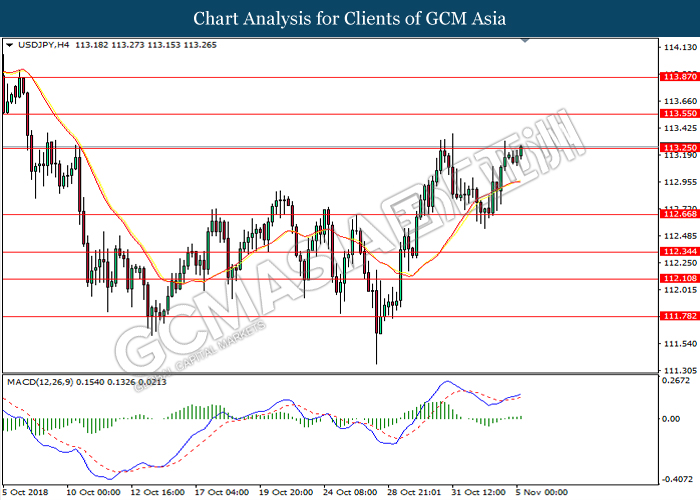Click the 17 Oct 04:00 date label
700x500 pixels.
222,492
